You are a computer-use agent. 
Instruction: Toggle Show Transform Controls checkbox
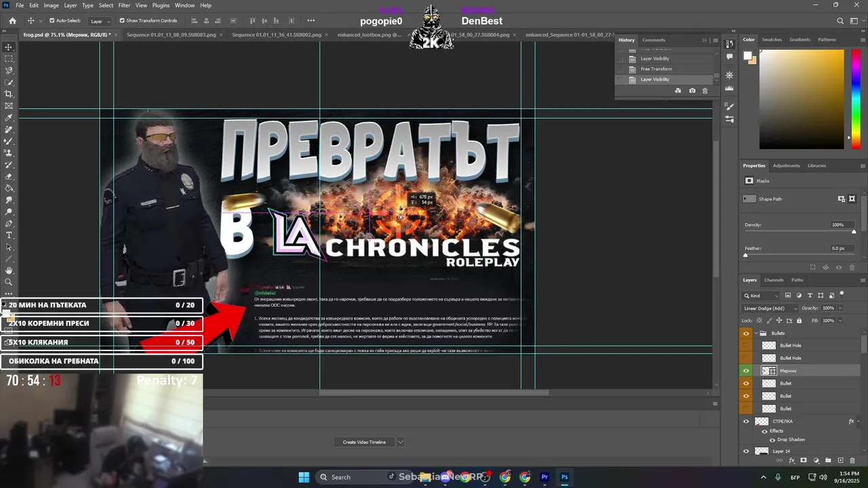tap(122, 20)
